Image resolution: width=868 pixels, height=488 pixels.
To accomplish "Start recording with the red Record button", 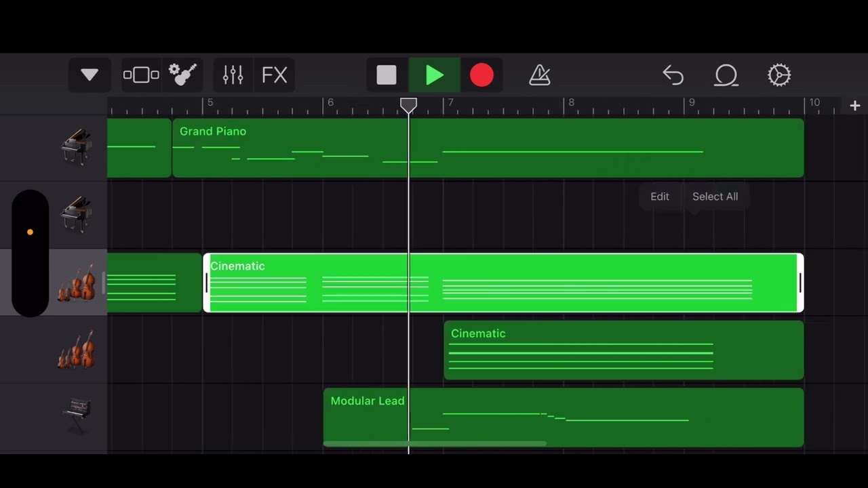I will (481, 75).
